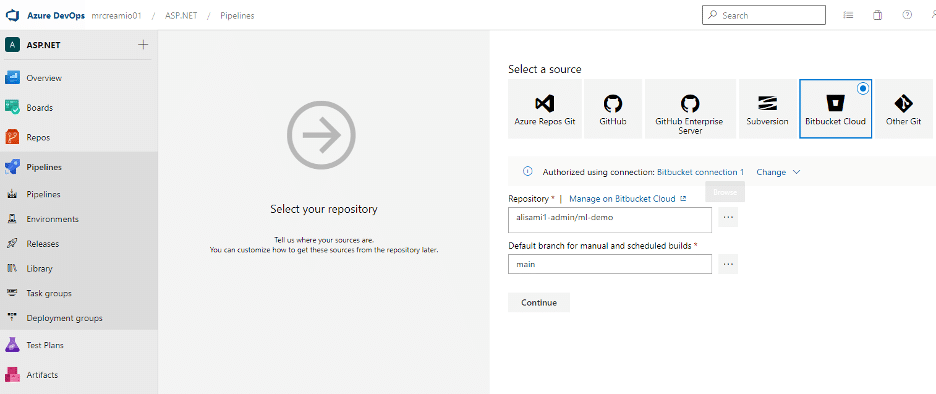
Task: Select the Bitbucket Cloud radio button
Action: pos(863,88)
